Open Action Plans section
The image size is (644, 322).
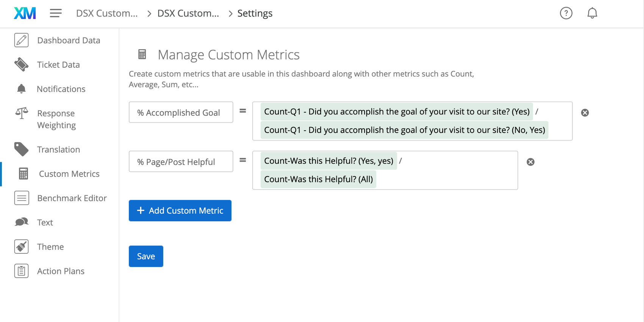61,271
